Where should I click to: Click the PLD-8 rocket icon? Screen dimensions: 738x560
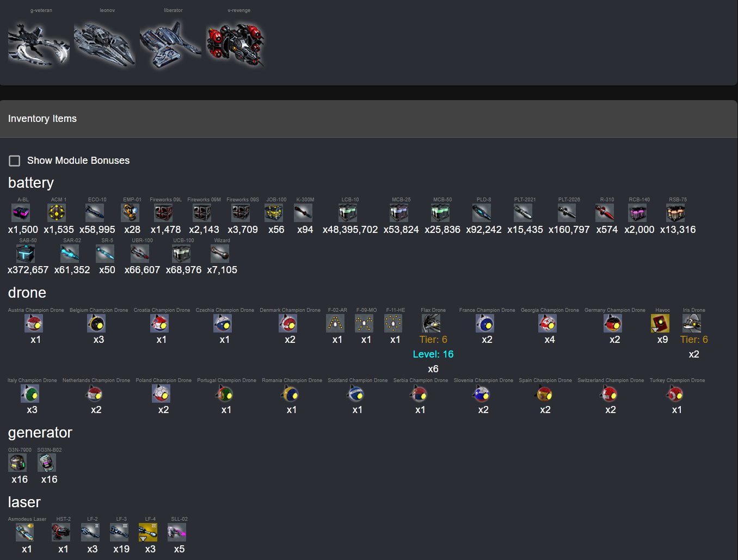482,213
